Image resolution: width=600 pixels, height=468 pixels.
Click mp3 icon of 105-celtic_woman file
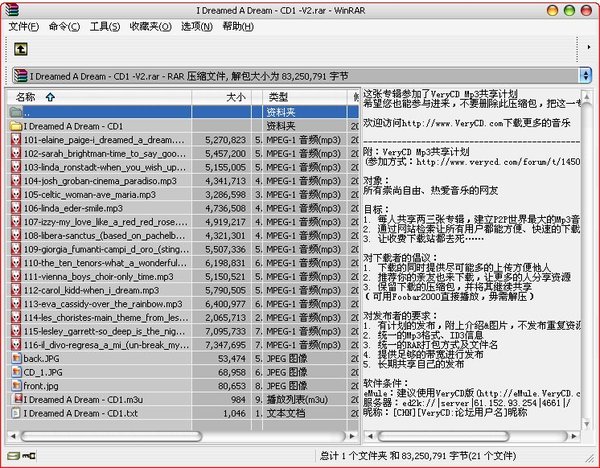pyautogui.click(x=16, y=194)
